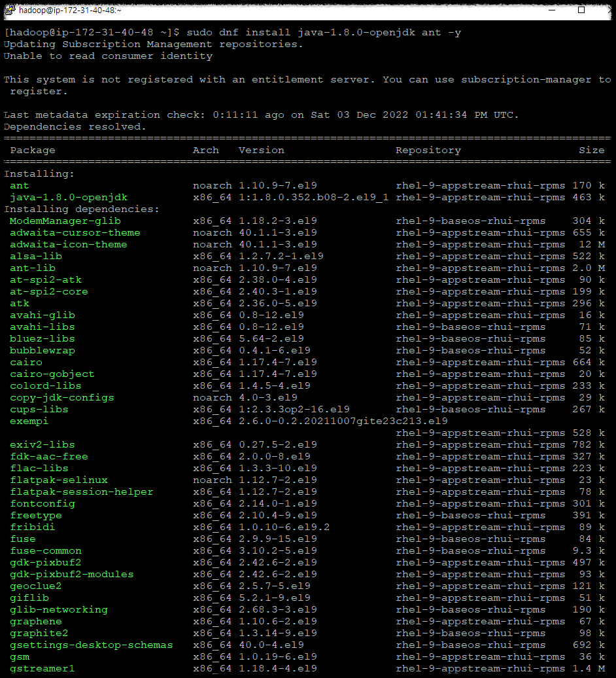Select the graphite2 package name

39,633
